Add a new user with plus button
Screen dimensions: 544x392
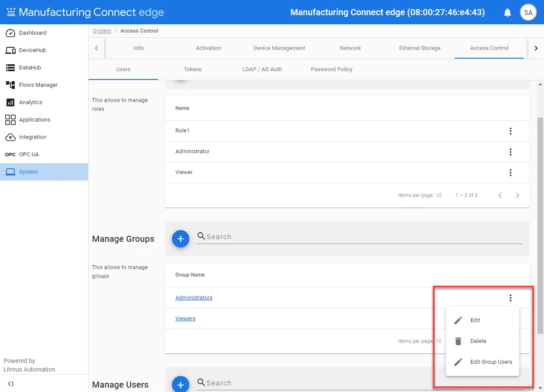click(181, 384)
